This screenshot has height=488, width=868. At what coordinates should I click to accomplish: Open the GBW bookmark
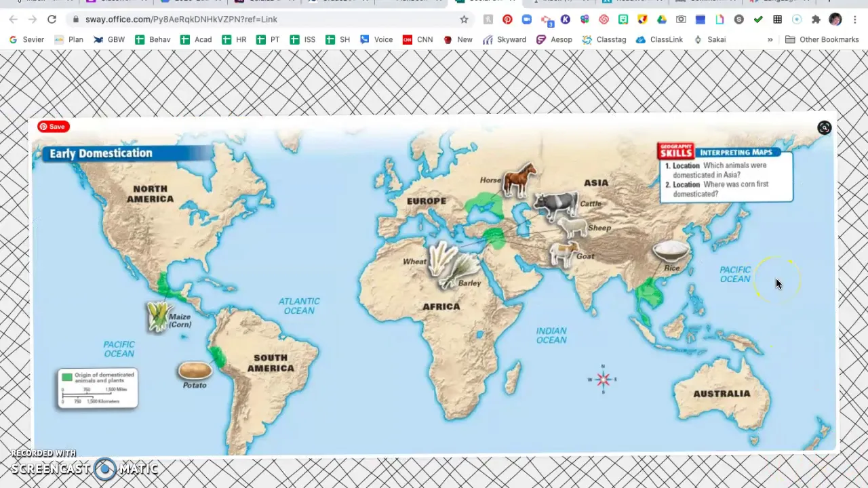click(x=109, y=39)
